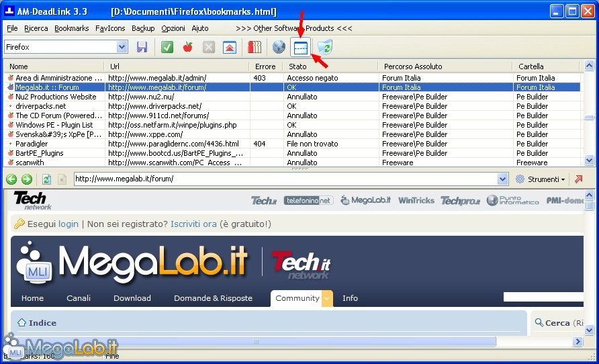The height and width of the screenshot is (364, 599).
Task: Open the Backup menu
Action: (x=143, y=28)
